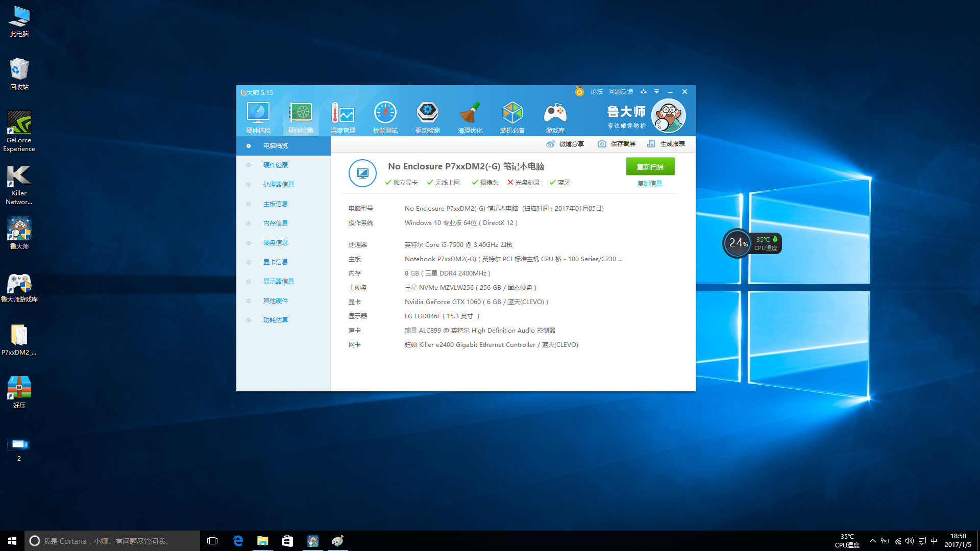Viewport: 980px width, 551px height.
Task: Click 保存截屏 save screenshot
Action: (617, 144)
